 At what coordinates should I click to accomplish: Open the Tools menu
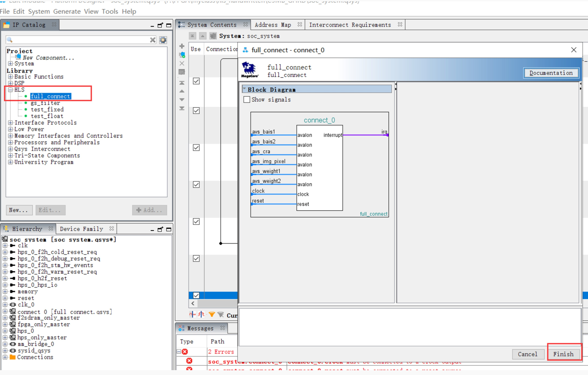click(x=110, y=11)
